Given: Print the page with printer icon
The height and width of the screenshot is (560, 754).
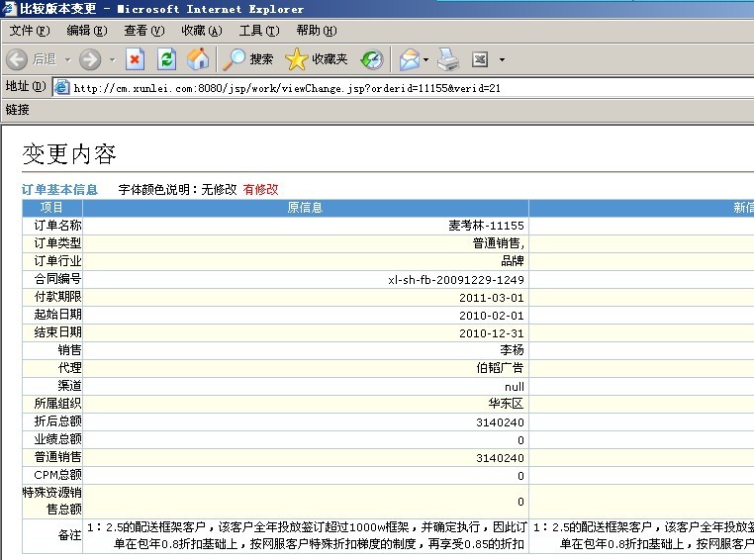Looking at the screenshot, I should pyautogui.click(x=448, y=59).
